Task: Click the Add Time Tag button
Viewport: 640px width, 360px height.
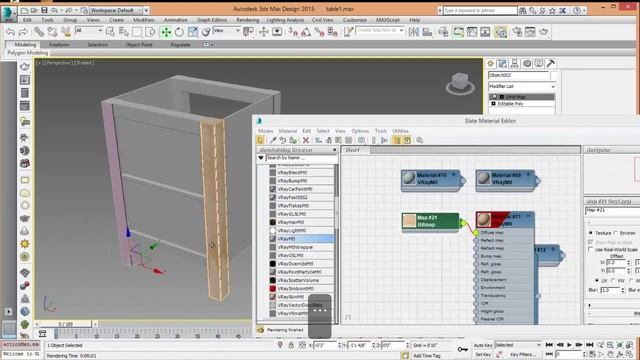Action: 427,356
